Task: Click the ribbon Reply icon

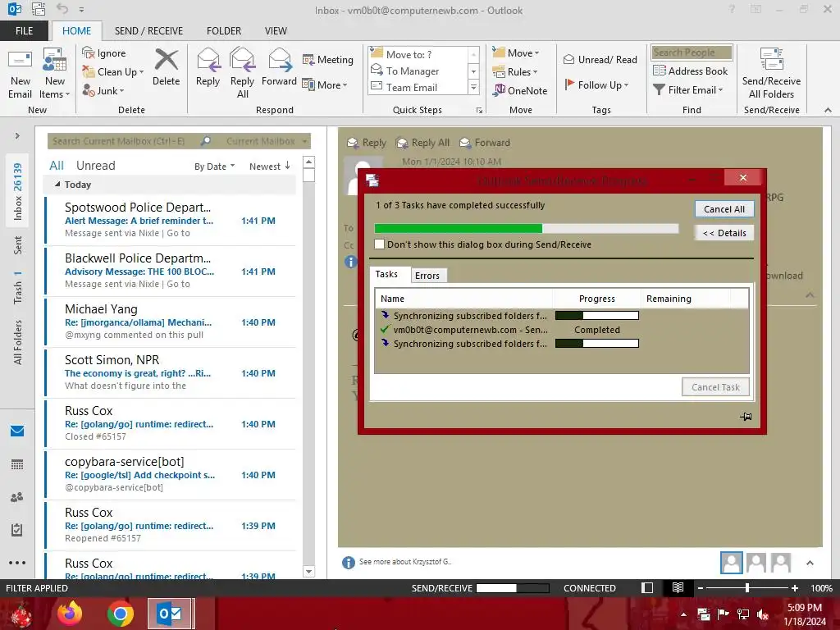Action: (x=208, y=67)
